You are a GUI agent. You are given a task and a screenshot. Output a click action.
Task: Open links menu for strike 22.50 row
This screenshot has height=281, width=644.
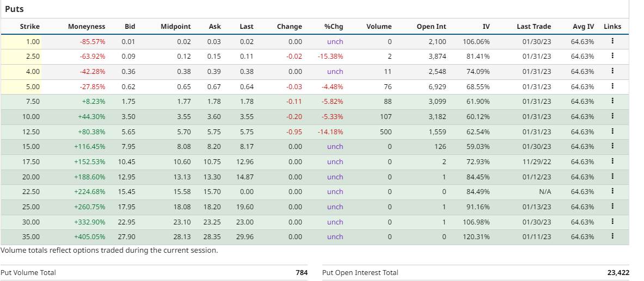point(612,191)
